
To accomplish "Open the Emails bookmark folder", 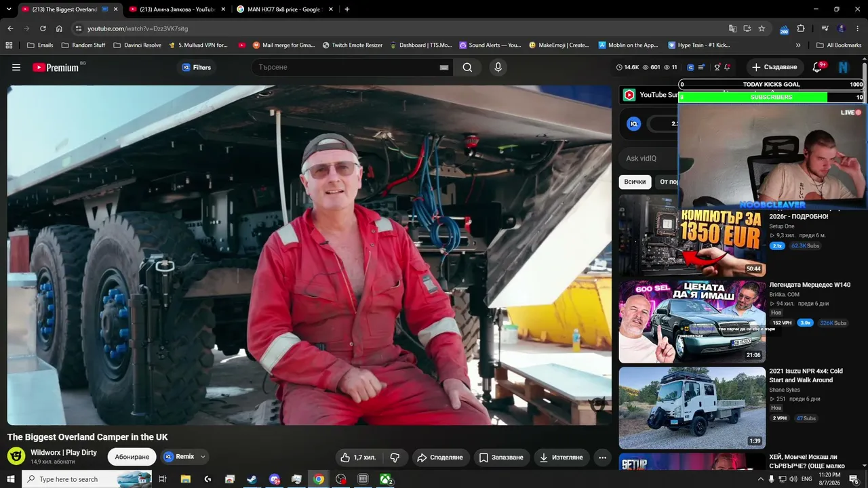I will [39, 45].
